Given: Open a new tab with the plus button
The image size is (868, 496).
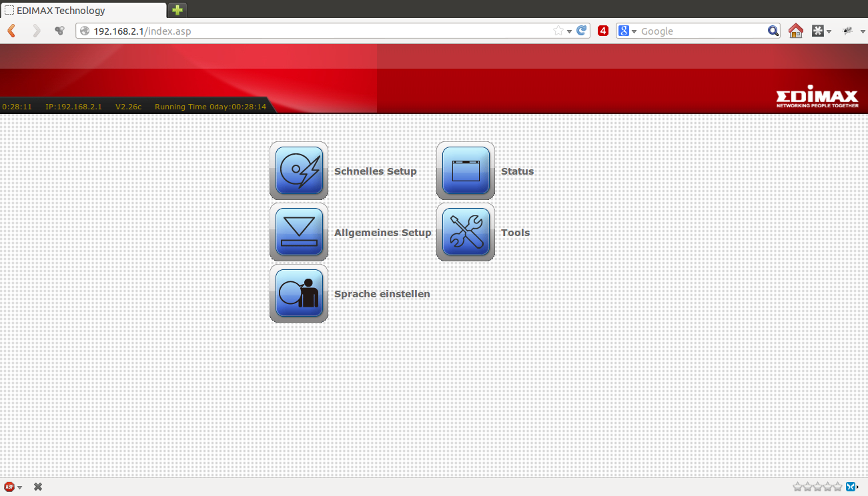Looking at the screenshot, I should (177, 10).
